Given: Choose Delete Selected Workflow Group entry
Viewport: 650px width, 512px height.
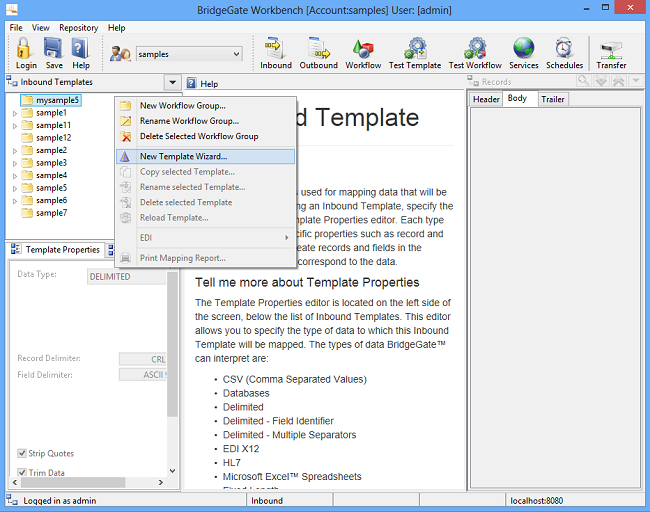Looking at the screenshot, I should (206, 136).
